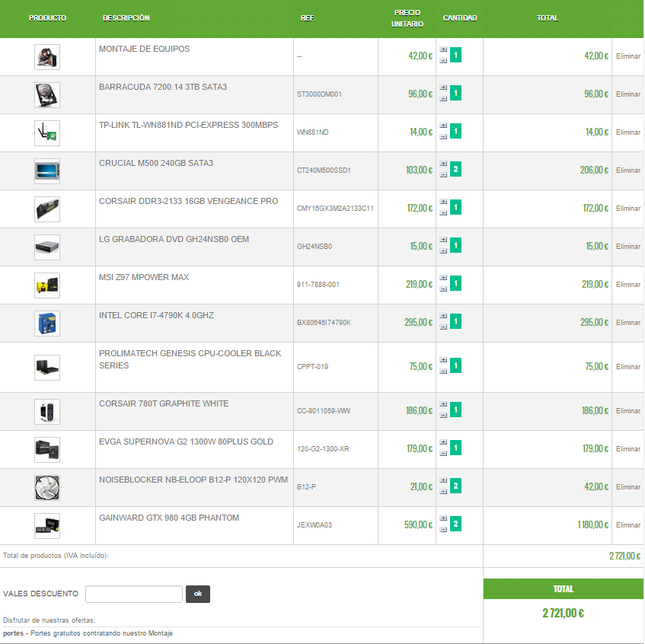The width and height of the screenshot is (645, 644).
Task: Click the quantity box of CRUCIAL M500
Action: pos(456,169)
